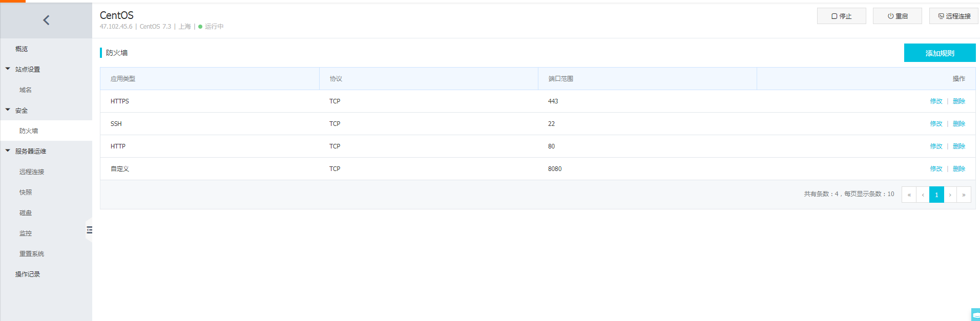
Task: Click the 停止 stop button
Action: coord(841,16)
